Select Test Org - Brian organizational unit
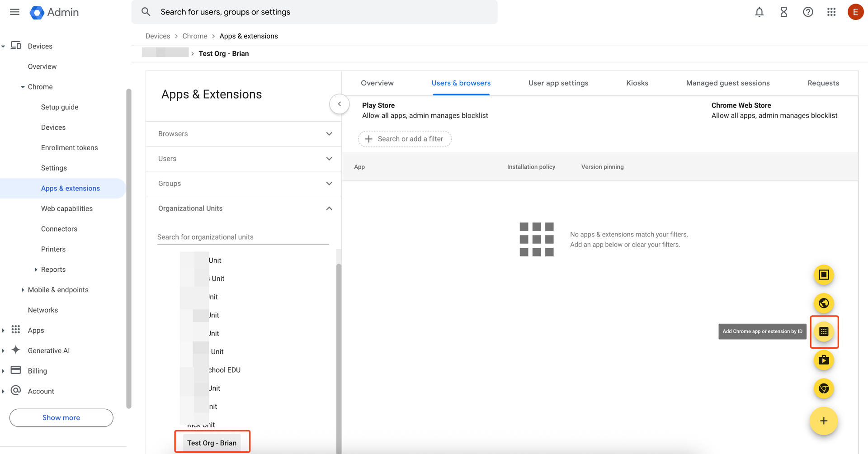 [x=212, y=443]
